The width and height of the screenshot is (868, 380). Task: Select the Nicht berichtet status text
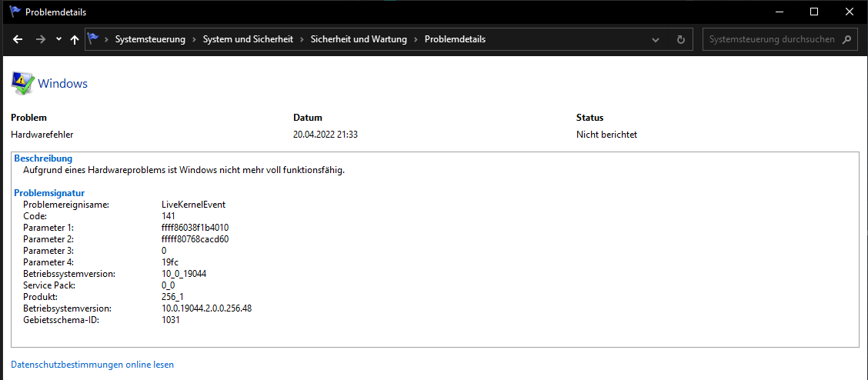606,135
